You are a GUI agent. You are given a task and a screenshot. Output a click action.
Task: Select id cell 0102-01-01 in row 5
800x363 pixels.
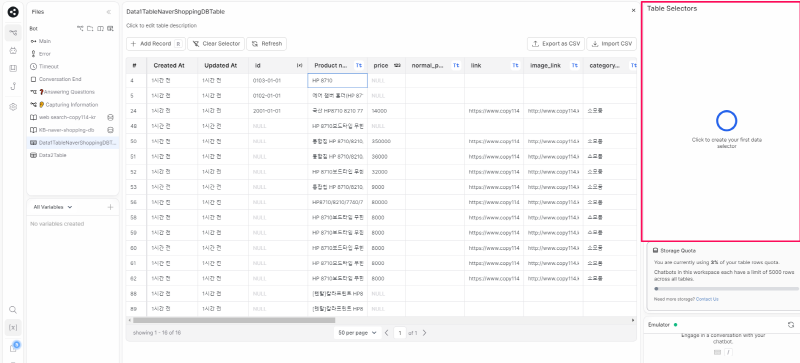(278, 95)
